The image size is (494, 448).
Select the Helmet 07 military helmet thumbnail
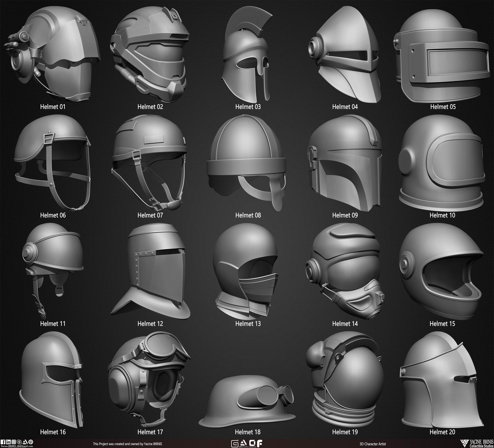pos(149,163)
